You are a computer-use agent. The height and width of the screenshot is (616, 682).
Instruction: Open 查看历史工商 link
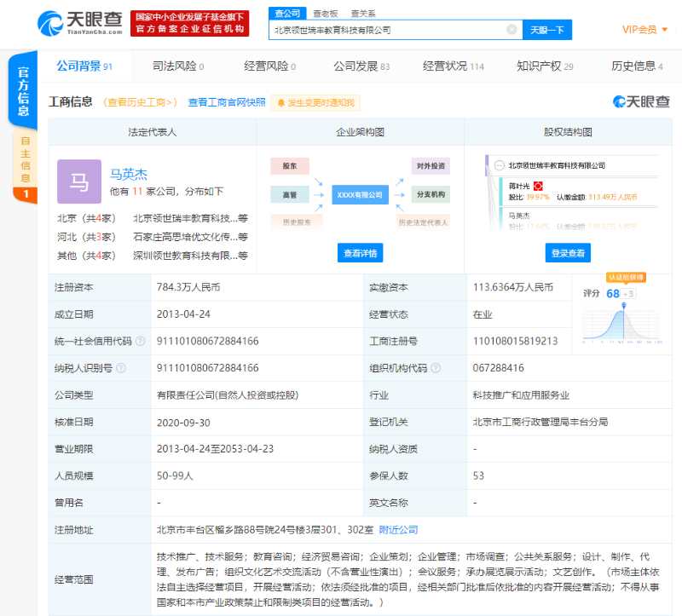141,102
